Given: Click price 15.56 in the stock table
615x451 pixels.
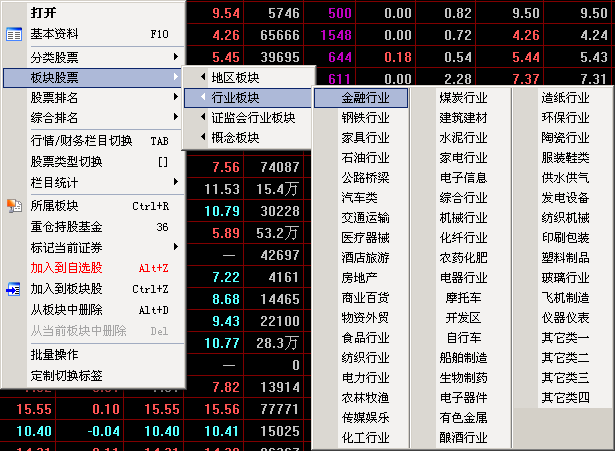Looking at the screenshot, I should [x=222, y=409].
